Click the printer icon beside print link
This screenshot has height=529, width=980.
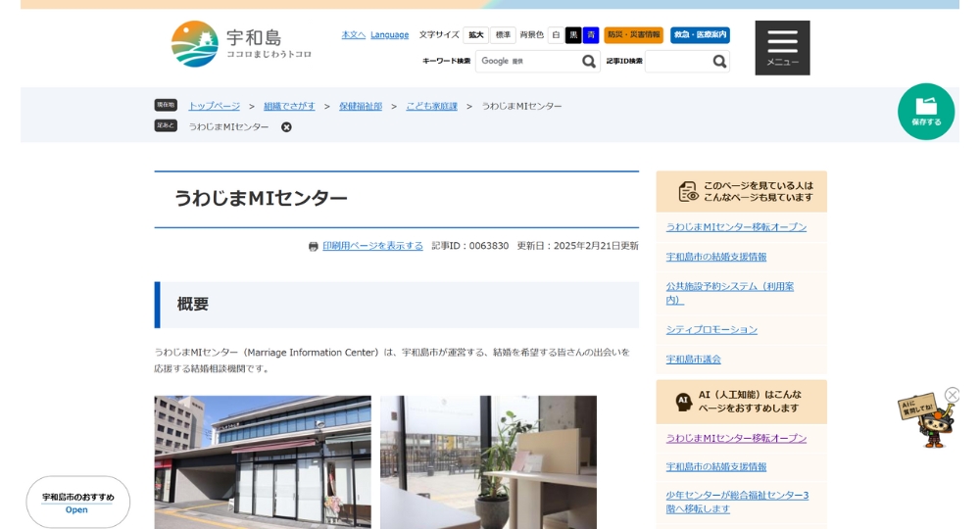[314, 247]
